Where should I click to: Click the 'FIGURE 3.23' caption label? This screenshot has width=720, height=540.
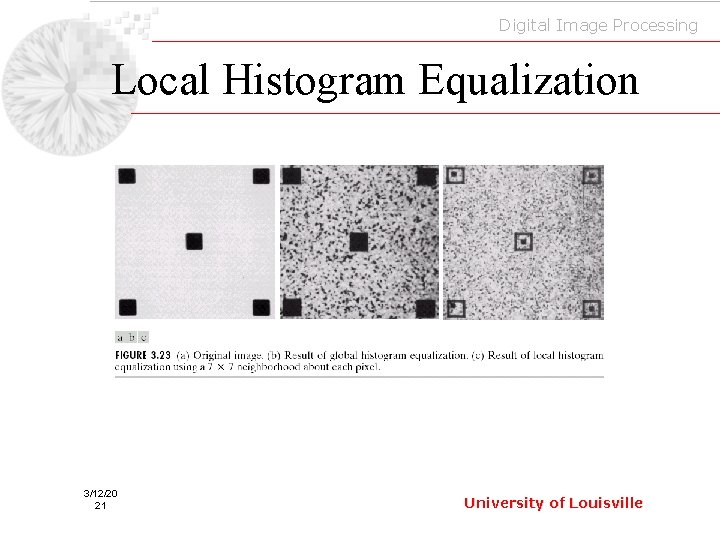(143, 355)
